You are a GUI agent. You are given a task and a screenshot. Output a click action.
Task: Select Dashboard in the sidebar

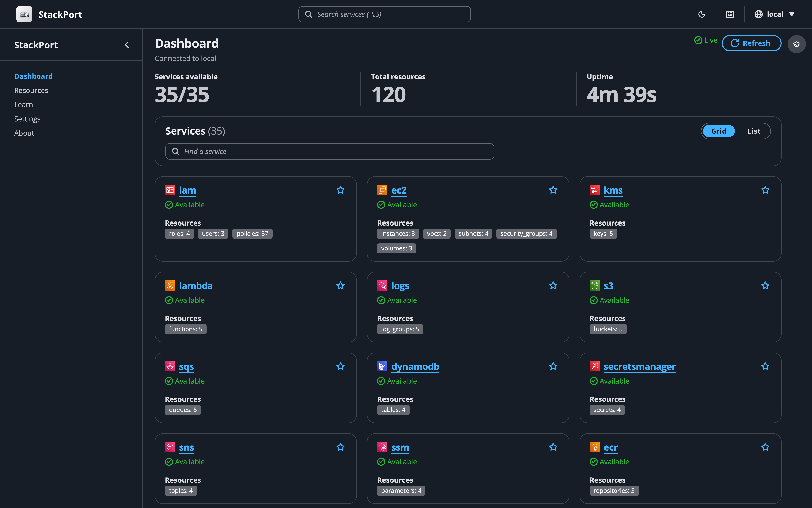click(33, 76)
